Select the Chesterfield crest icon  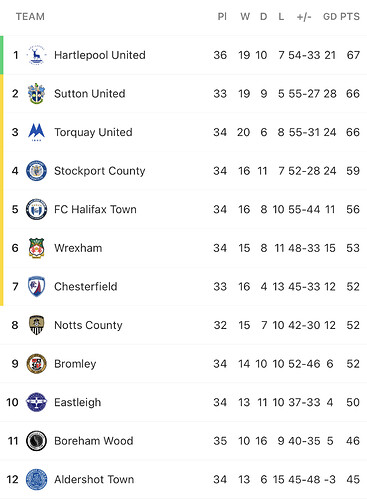[x=36, y=286]
